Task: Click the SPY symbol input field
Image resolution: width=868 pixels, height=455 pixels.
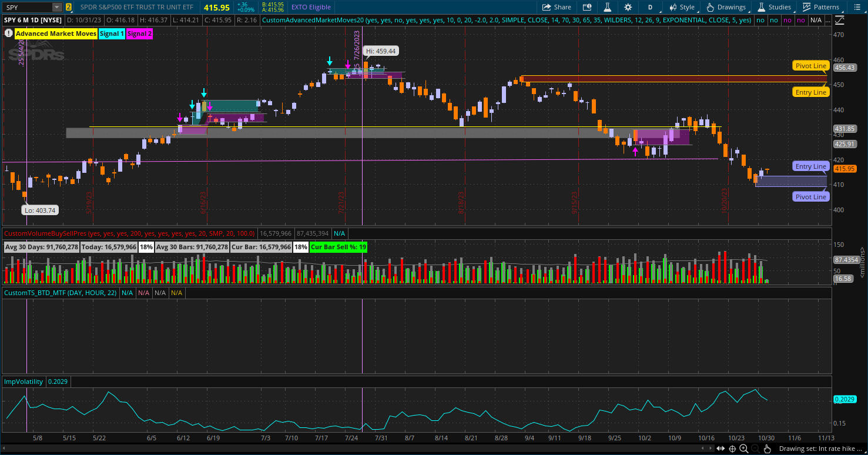Action: [x=27, y=7]
